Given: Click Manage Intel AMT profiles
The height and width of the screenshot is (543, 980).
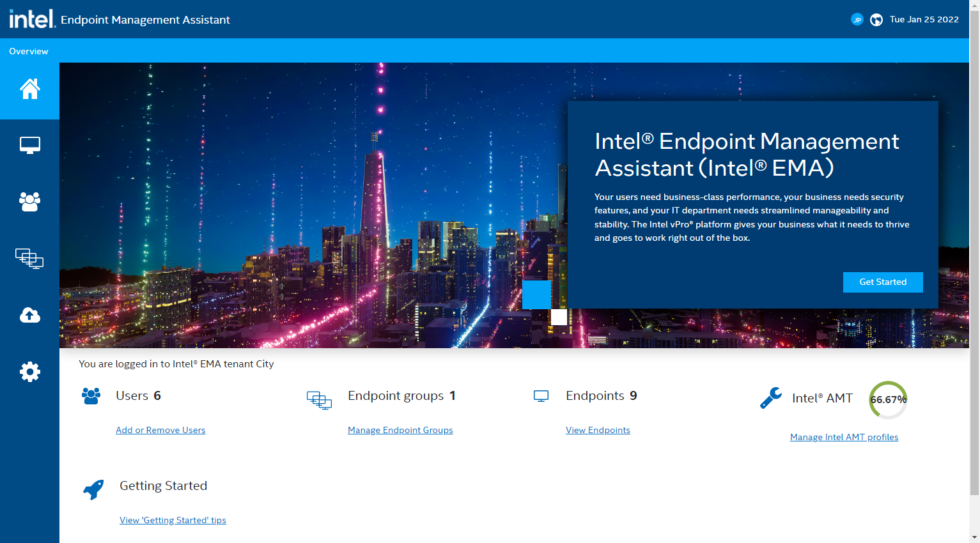Looking at the screenshot, I should coord(844,436).
